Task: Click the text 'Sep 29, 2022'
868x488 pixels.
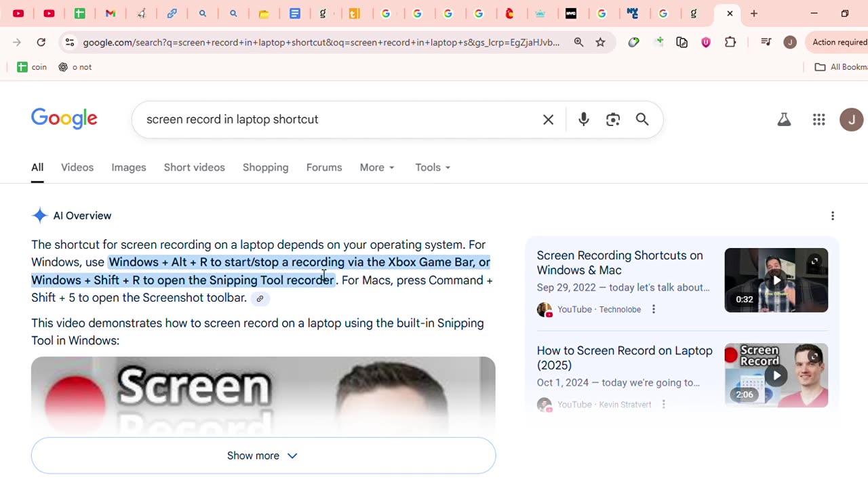Action: point(566,287)
